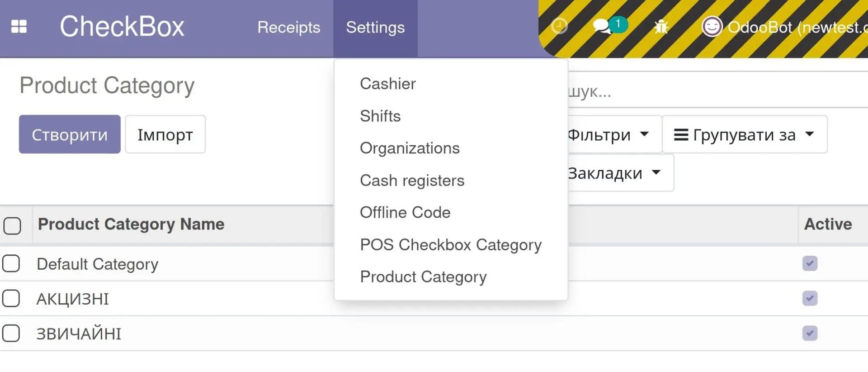Open the Закладки dropdown arrow

656,172
